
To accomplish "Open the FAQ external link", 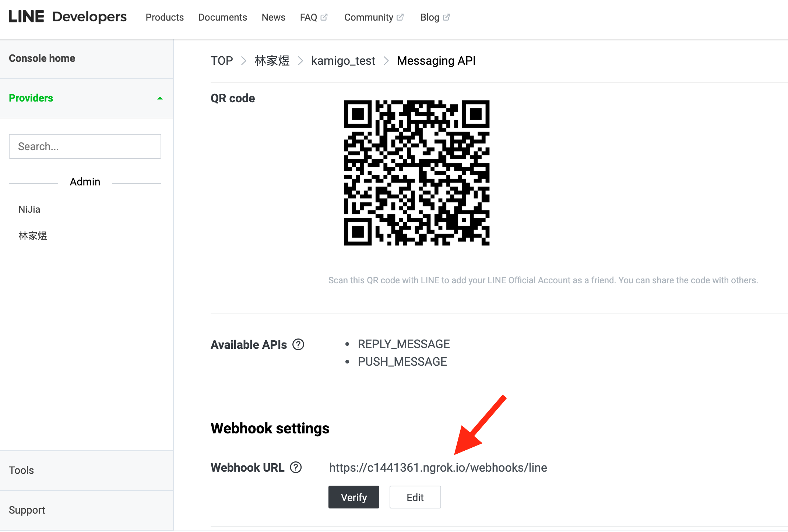I will point(313,17).
